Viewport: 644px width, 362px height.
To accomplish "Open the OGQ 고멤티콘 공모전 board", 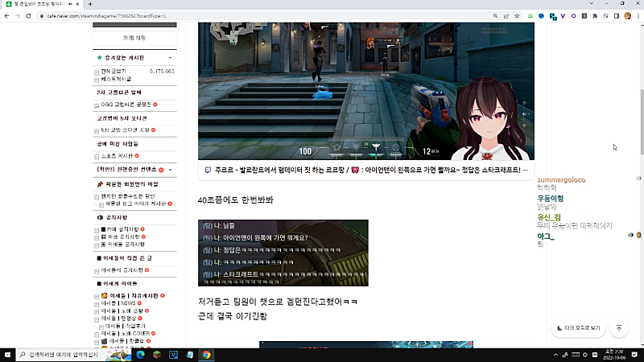I will point(126,105).
